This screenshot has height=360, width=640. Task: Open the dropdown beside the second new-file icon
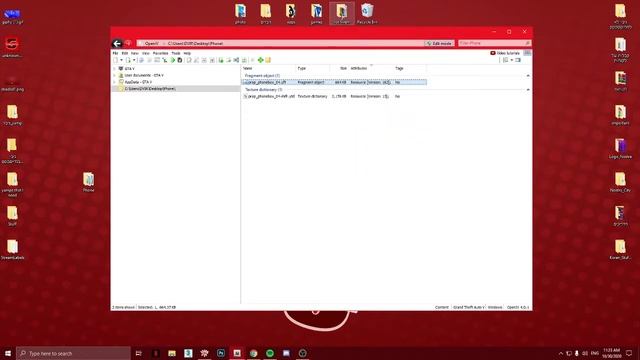click(134, 60)
